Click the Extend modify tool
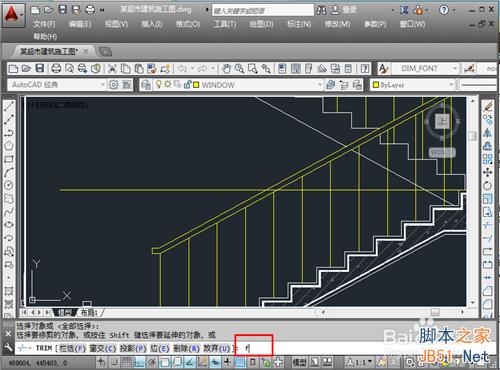This screenshot has width=500, height=370. point(488,238)
